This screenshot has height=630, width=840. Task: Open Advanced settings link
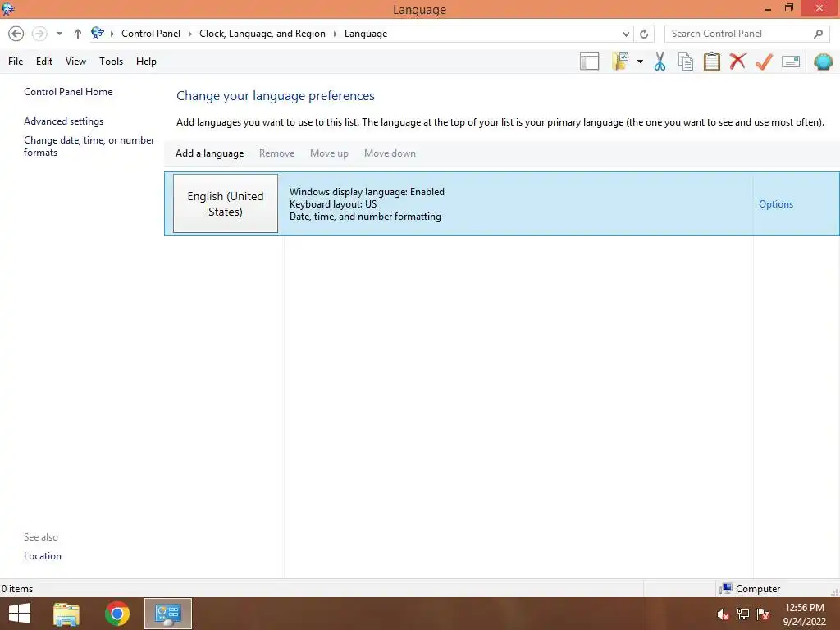(x=63, y=121)
